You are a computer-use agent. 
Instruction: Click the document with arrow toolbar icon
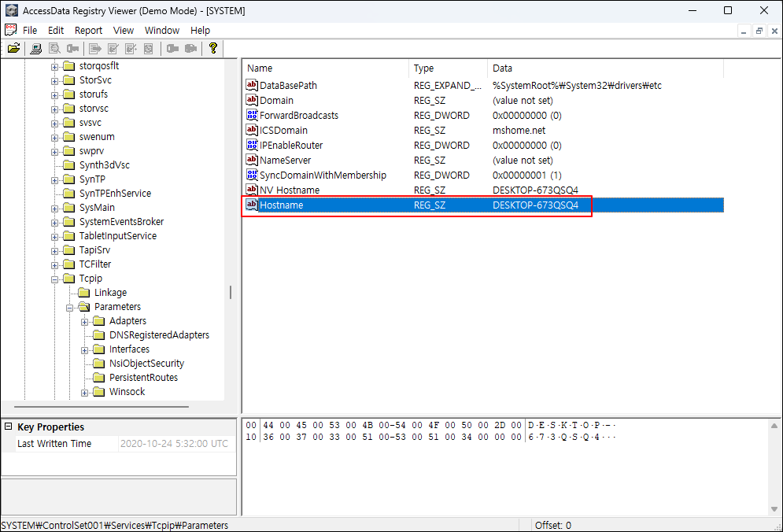(95, 48)
